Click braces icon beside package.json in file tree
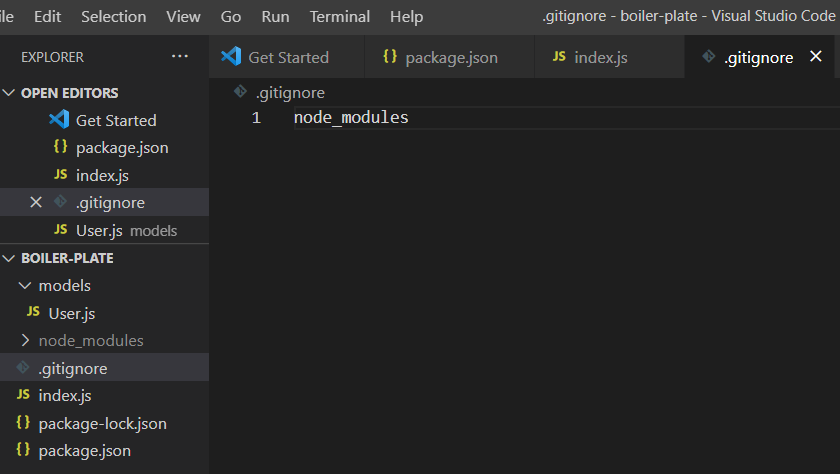Screen dimensions: 840x474 coord(23,449)
